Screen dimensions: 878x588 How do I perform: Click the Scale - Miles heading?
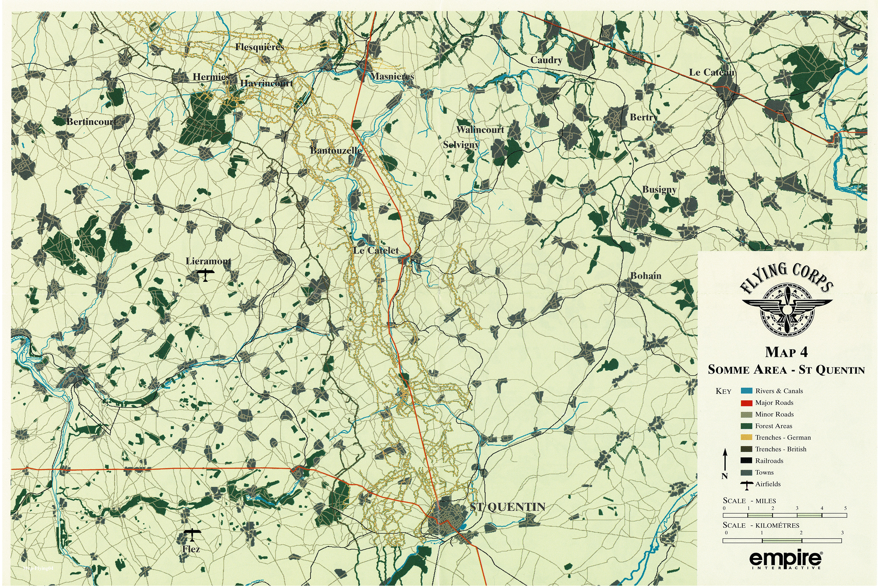[x=749, y=501]
